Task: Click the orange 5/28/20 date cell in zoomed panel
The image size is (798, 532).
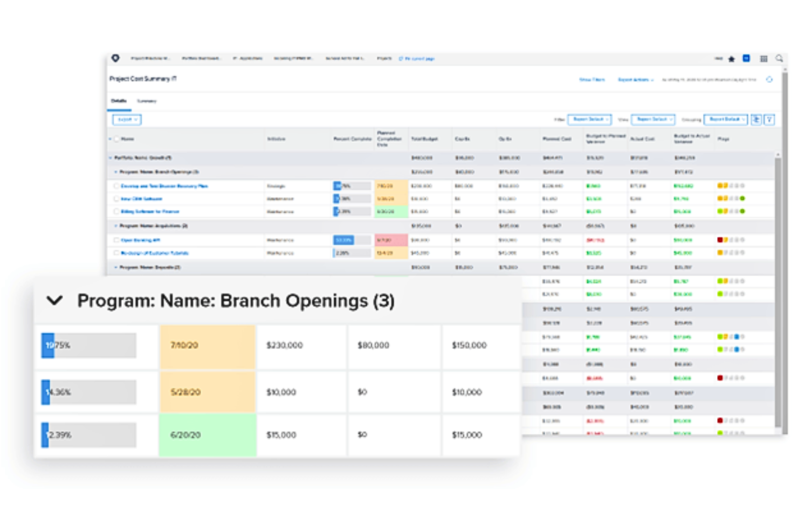Action: point(207,392)
